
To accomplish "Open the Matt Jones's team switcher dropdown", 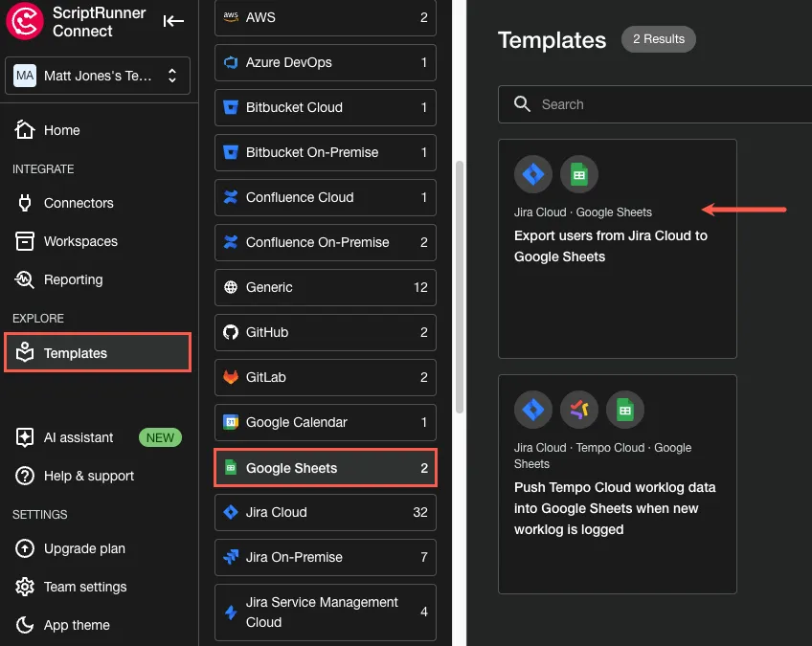I will 98,76.
